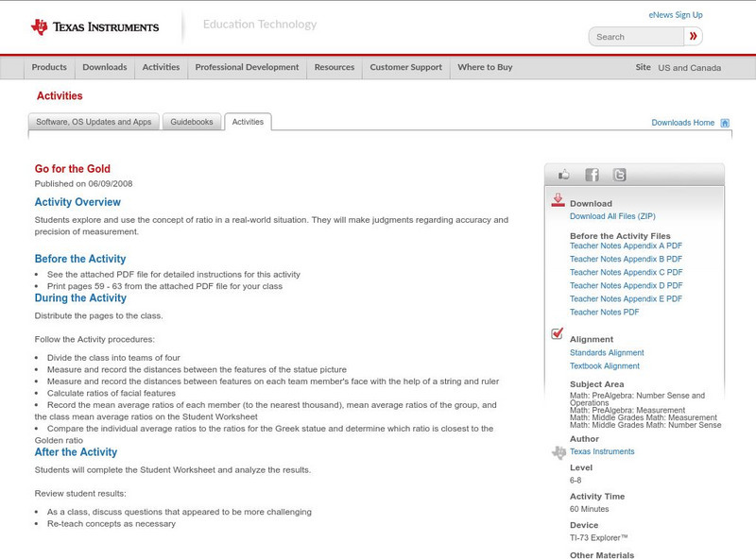This screenshot has width=756, height=559.
Task: Open Teacher Notes Appendix B PDF
Action: (626, 260)
